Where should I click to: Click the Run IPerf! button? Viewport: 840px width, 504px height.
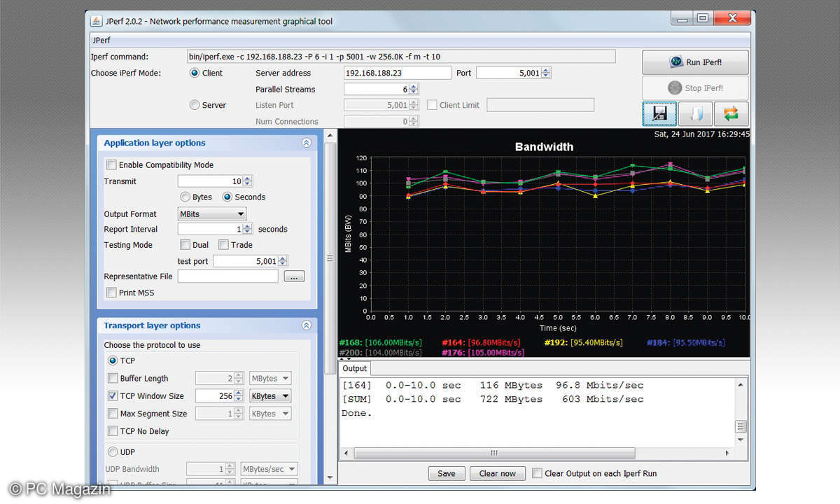coord(695,62)
